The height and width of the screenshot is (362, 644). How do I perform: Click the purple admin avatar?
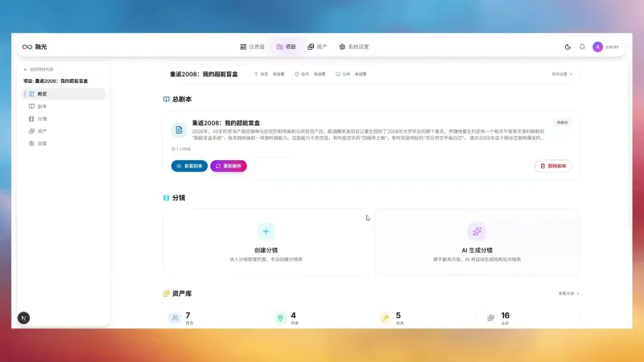597,47
